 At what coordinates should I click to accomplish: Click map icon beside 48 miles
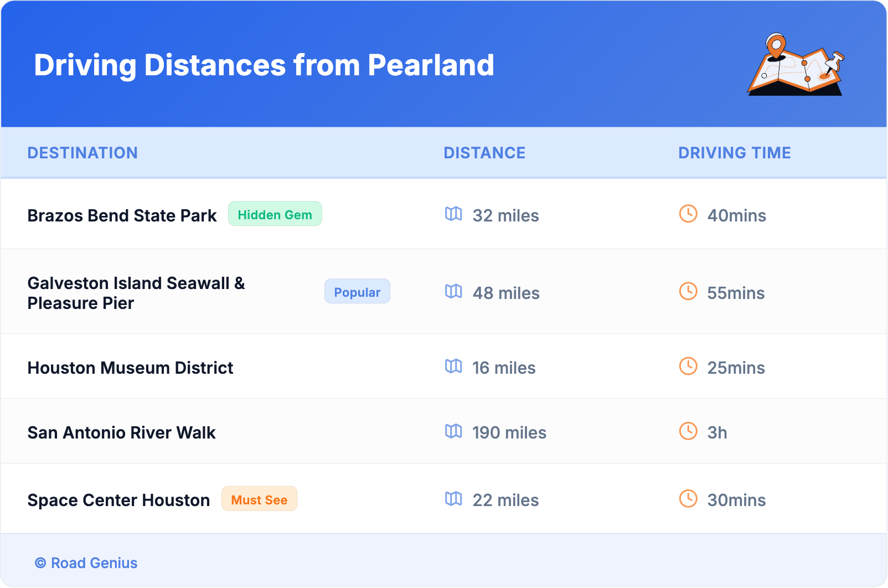click(453, 292)
